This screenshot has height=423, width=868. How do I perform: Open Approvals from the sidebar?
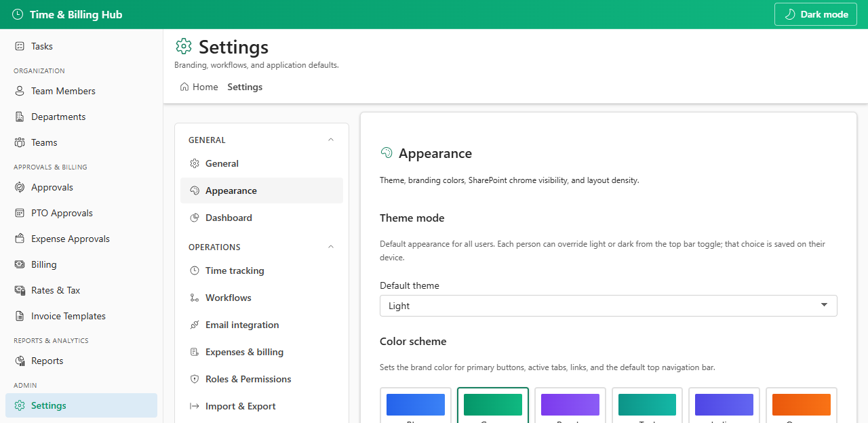(x=81, y=187)
